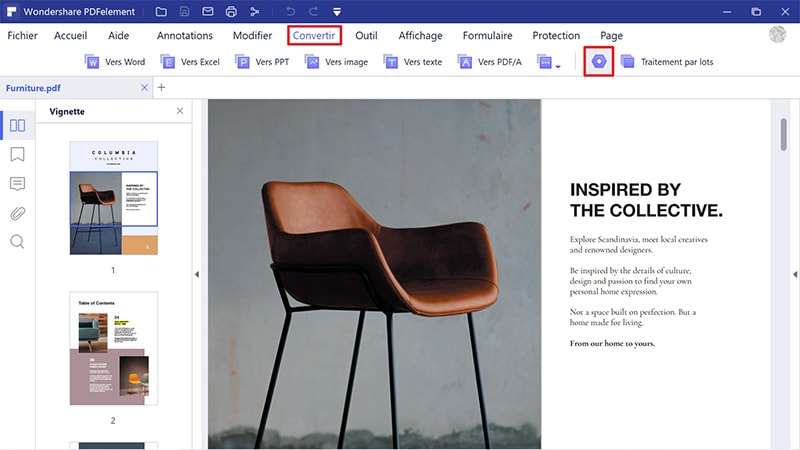
Task: Toggle the thumbnails panel icon in sidebar
Action: click(17, 125)
